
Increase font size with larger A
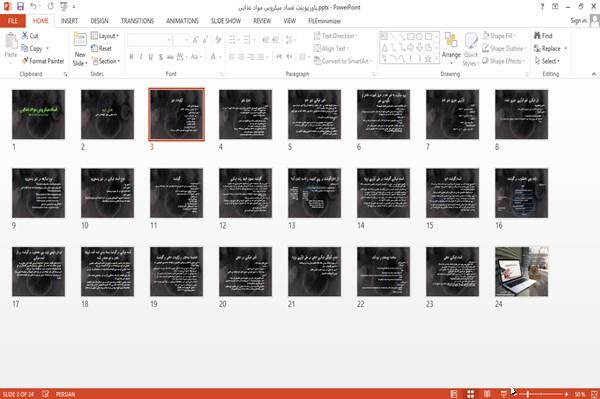[x=196, y=40]
